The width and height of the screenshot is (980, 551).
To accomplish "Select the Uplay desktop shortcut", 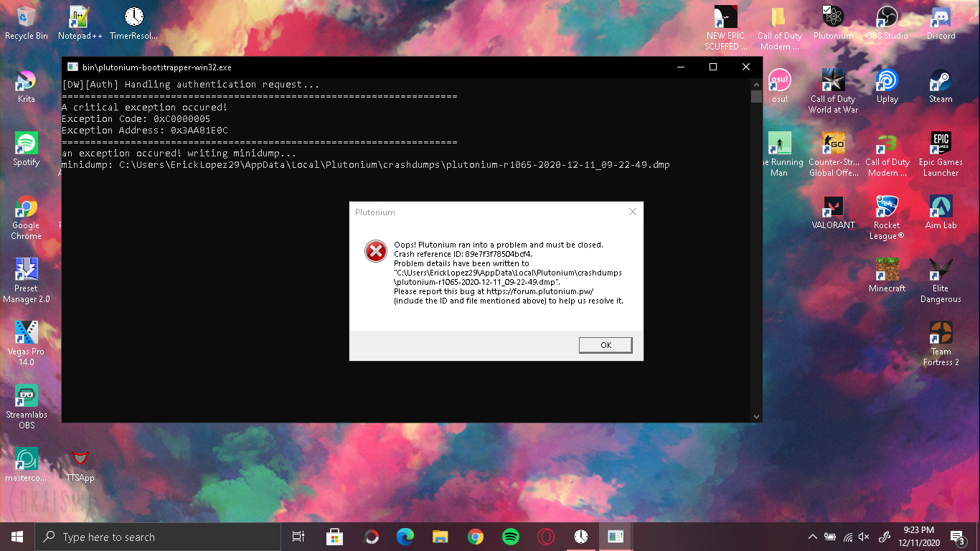I will (x=887, y=87).
